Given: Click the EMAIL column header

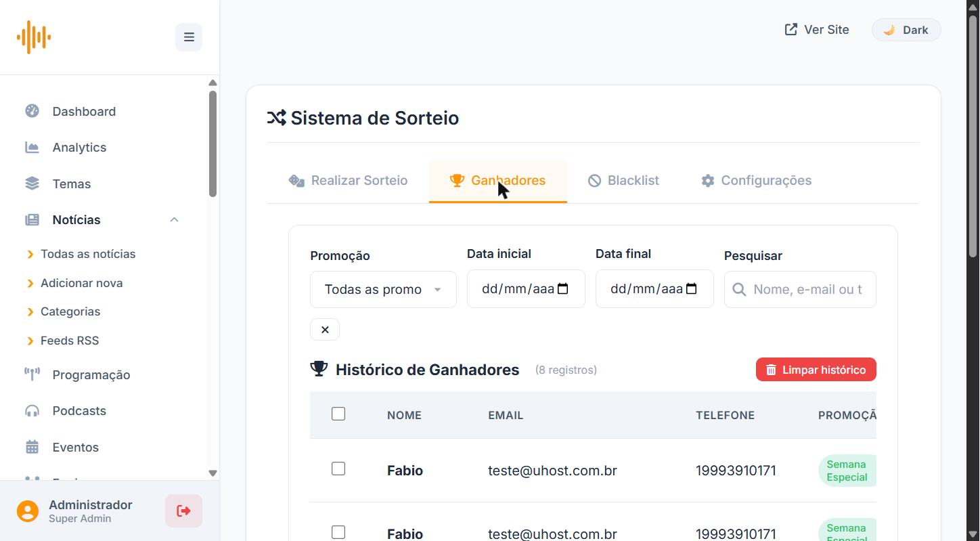Looking at the screenshot, I should click(x=506, y=415).
